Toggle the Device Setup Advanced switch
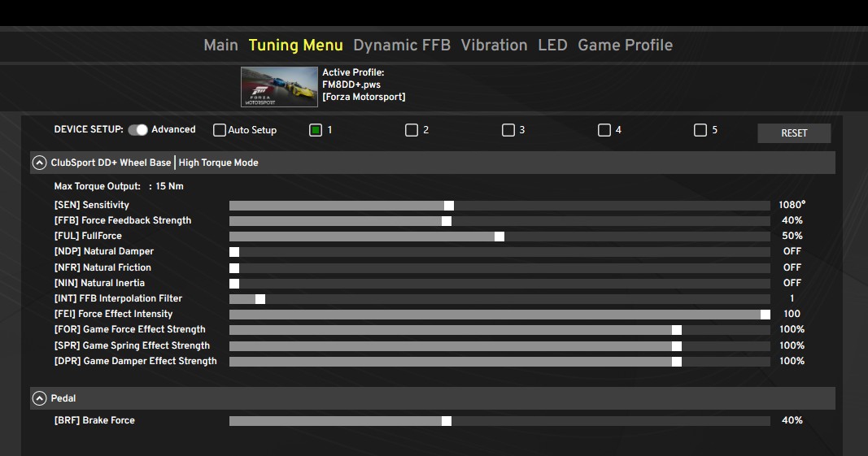Screen dimensions: 868x456 click(x=138, y=130)
